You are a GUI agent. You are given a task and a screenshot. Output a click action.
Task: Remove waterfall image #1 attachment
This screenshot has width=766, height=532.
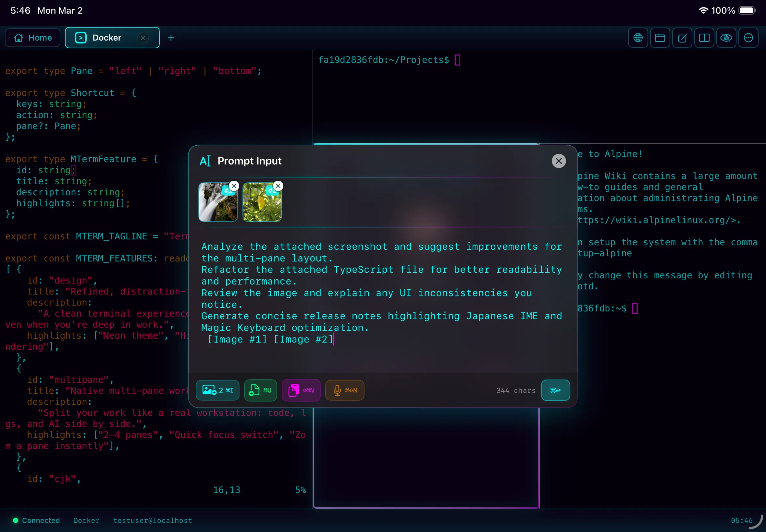(x=234, y=186)
